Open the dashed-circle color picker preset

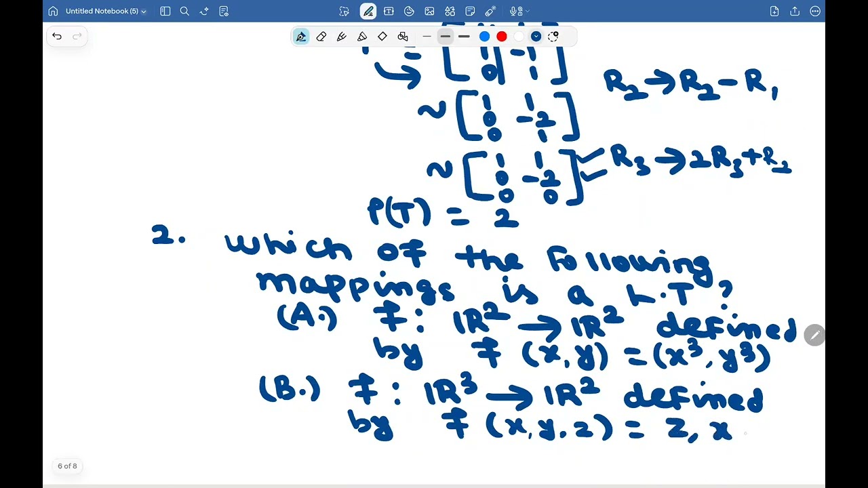[x=553, y=36]
